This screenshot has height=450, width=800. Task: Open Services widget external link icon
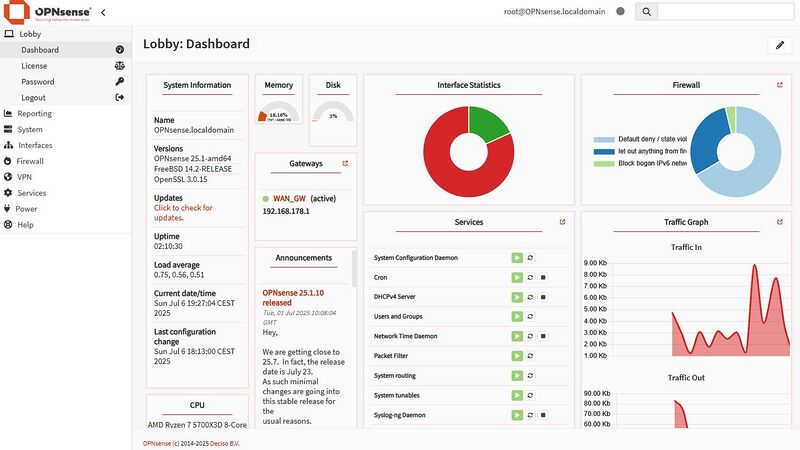[x=562, y=222]
